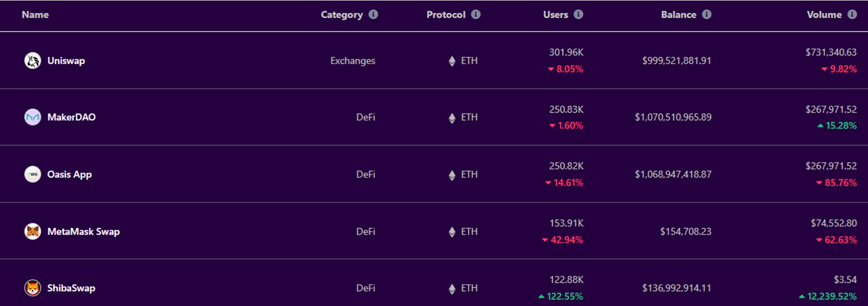Click the ETH diamond icon in Uniswap row
This screenshot has width=868, height=306.
452,61
